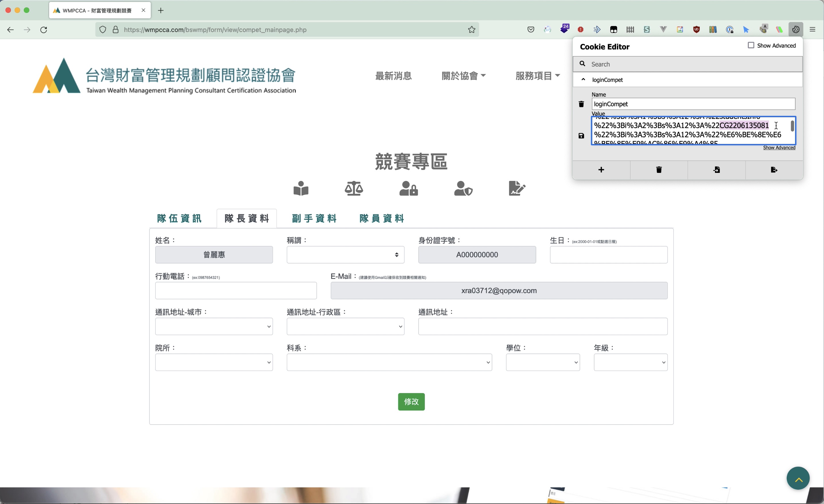
Task: Expand the 服務項目 nav menu
Action: point(537,76)
